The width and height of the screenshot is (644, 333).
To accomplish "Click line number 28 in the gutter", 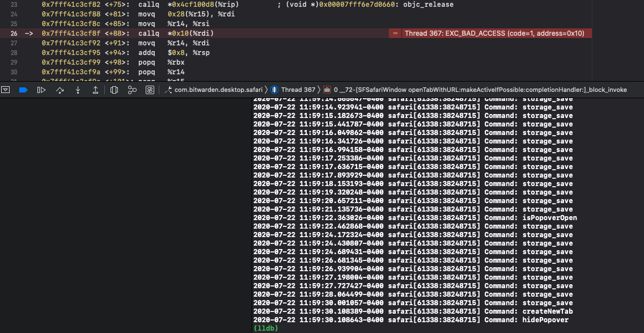I will coord(14,53).
